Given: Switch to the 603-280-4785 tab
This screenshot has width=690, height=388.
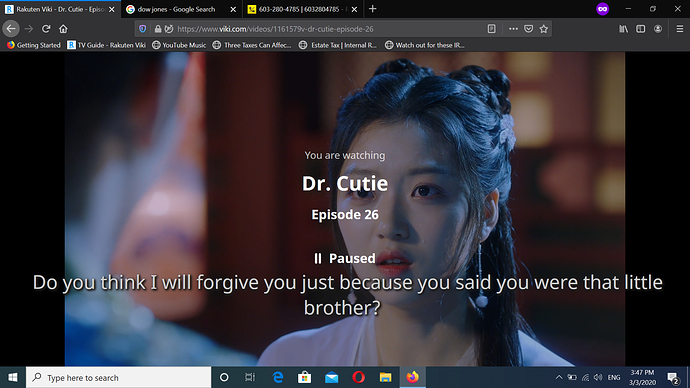Looking at the screenshot, I should 298,9.
